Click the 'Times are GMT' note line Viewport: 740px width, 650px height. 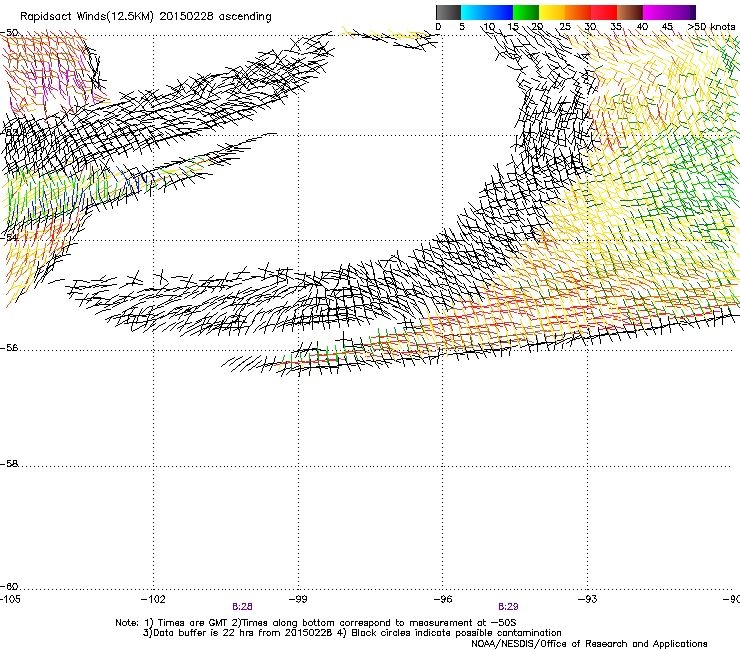point(316,623)
